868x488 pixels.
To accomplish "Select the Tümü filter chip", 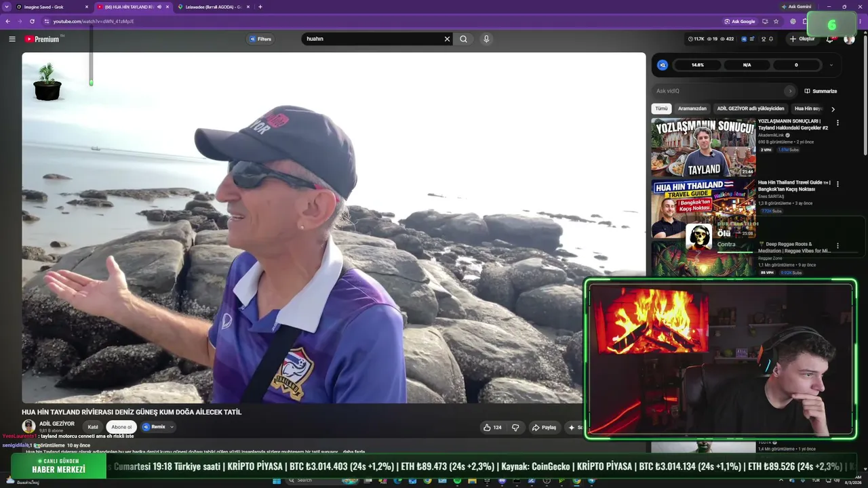I will pyautogui.click(x=661, y=108).
